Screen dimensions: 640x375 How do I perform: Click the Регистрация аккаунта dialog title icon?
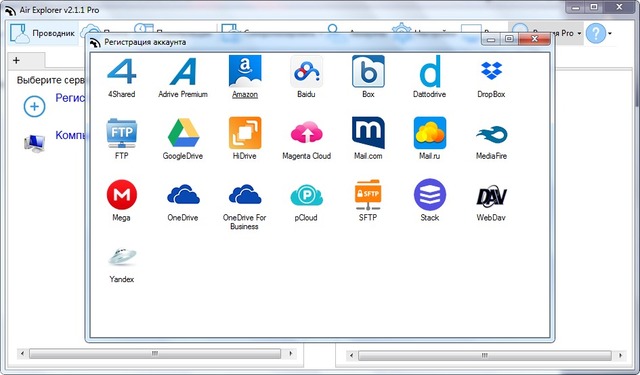coord(95,42)
